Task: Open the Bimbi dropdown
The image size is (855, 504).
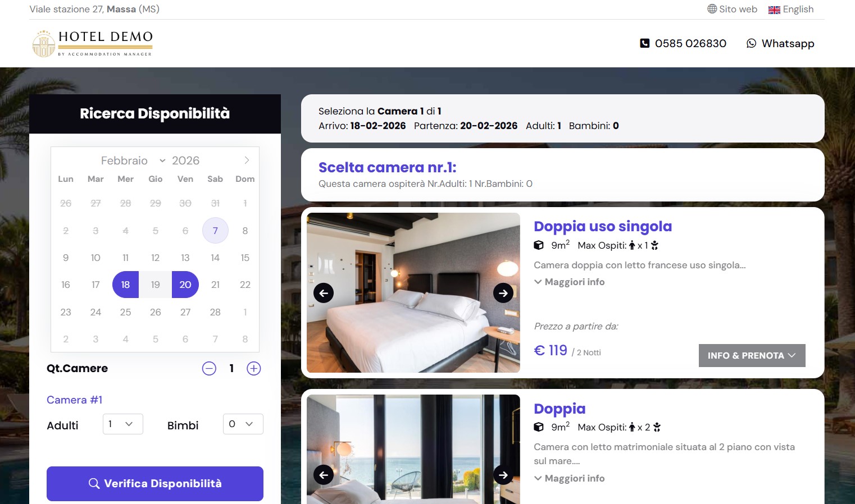Action: [x=243, y=424]
